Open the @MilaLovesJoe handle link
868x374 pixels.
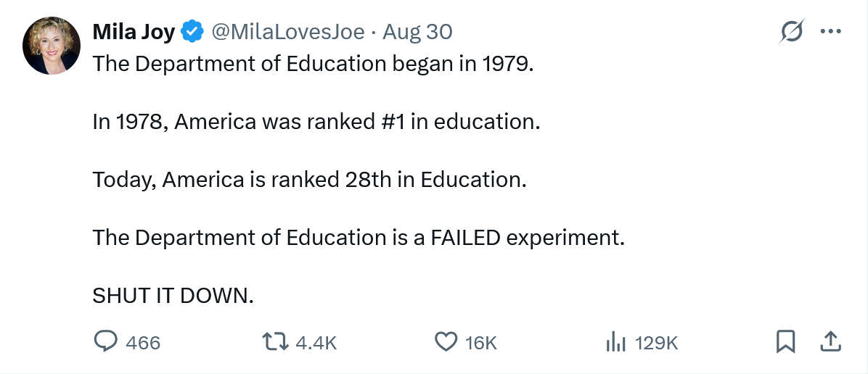click(287, 32)
